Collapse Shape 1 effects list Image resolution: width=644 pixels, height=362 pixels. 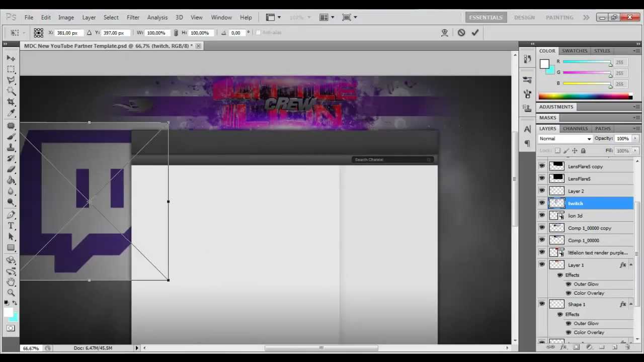tap(631, 304)
